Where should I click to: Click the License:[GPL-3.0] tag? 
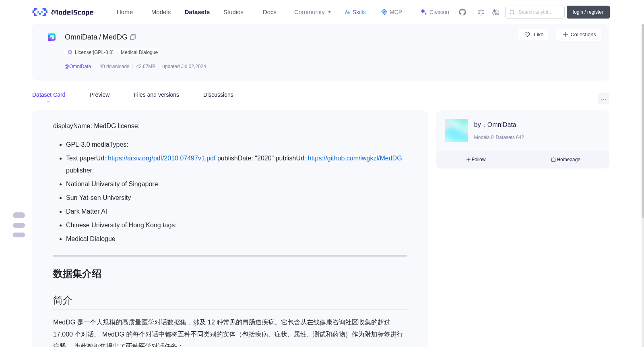point(90,52)
